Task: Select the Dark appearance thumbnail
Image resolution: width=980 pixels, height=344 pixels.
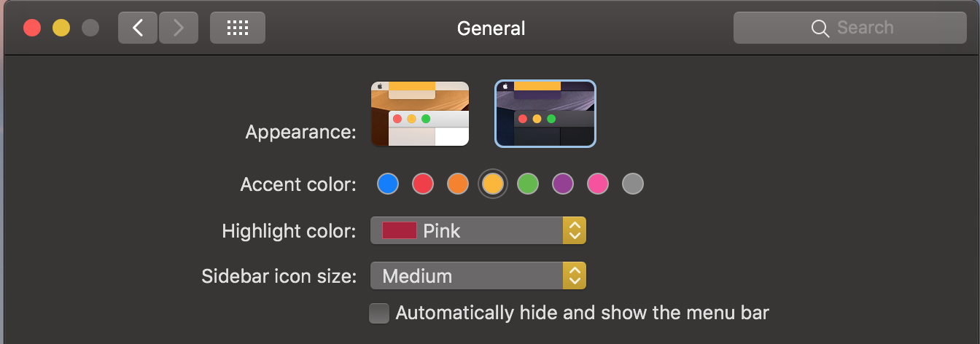Action: tap(545, 114)
